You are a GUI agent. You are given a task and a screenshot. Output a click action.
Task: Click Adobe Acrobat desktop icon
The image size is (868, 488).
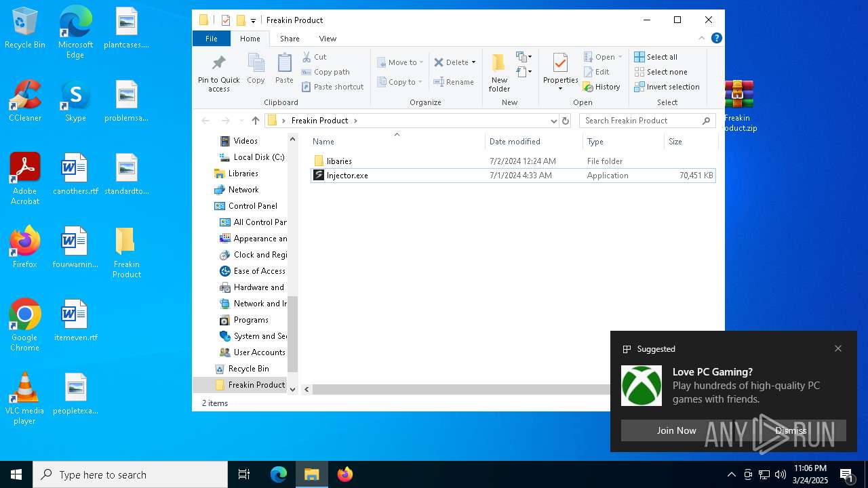click(x=25, y=179)
